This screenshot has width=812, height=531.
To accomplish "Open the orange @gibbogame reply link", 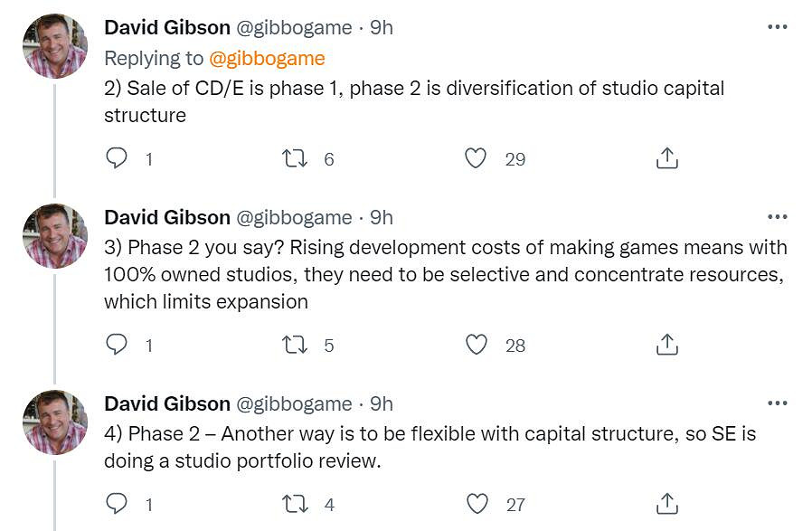I will (267, 58).
